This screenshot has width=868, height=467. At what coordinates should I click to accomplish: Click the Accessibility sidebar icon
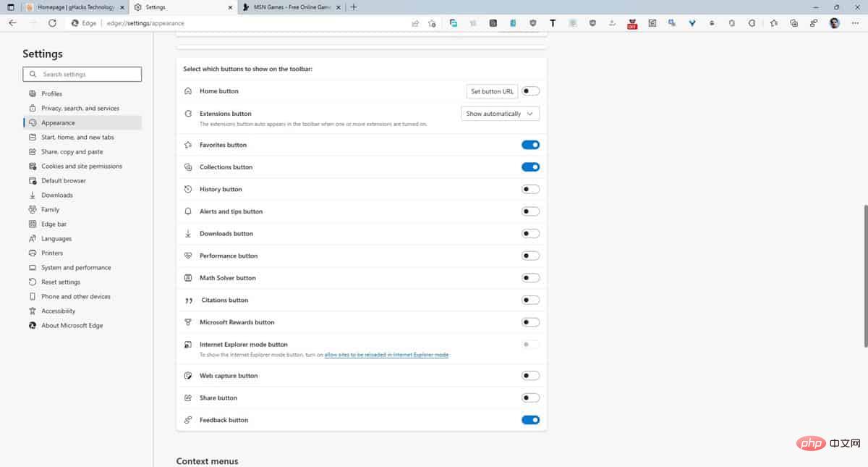(33, 311)
